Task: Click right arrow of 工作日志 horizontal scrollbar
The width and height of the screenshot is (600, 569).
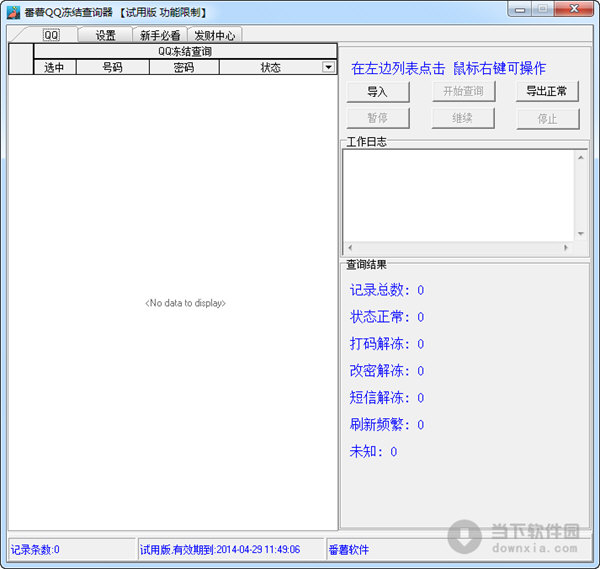Action: 566,248
